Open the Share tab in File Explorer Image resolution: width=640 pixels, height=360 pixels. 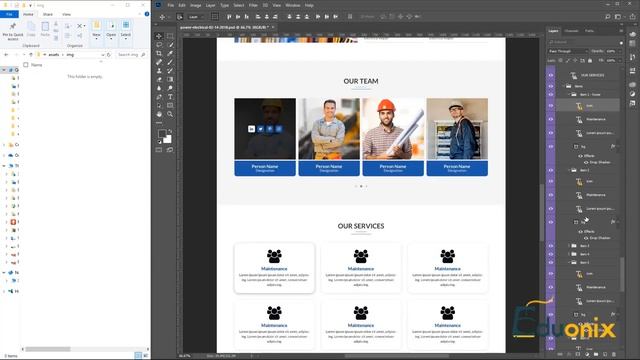click(48, 14)
